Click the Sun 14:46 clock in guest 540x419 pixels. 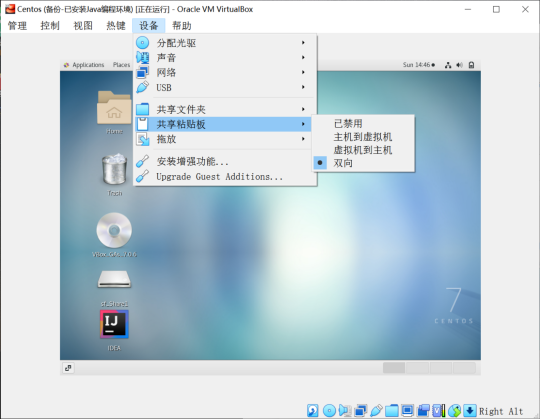click(419, 65)
